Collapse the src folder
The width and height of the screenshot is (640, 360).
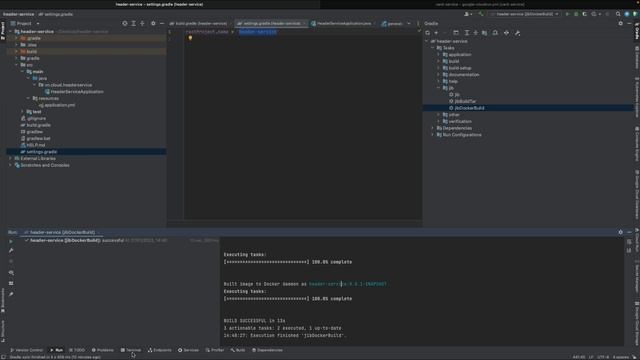[x=16, y=65]
